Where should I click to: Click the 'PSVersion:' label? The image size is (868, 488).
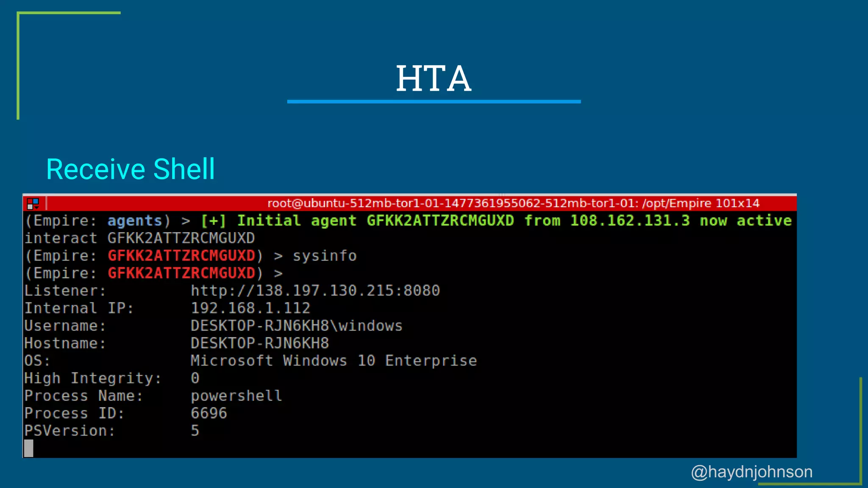click(x=70, y=431)
